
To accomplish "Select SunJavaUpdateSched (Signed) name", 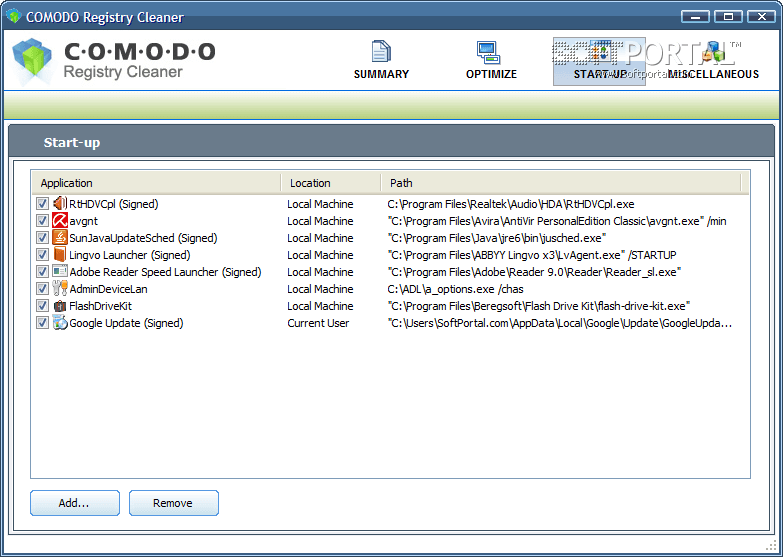I will (143, 238).
